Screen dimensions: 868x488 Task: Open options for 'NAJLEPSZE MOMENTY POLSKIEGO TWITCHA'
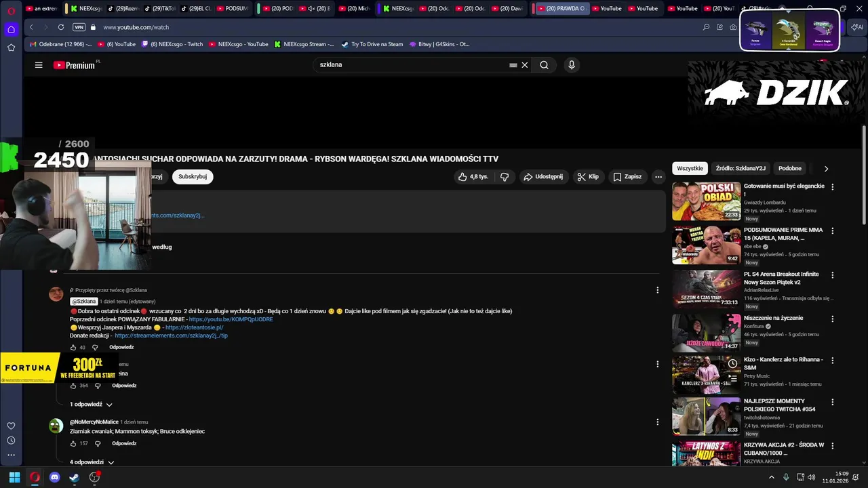click(833, 402)
